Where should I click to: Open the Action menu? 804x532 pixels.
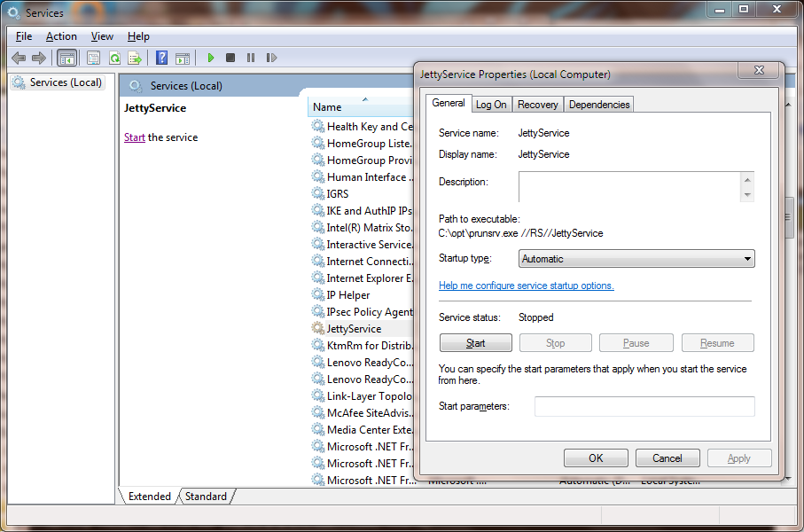(x=61, y=36)
